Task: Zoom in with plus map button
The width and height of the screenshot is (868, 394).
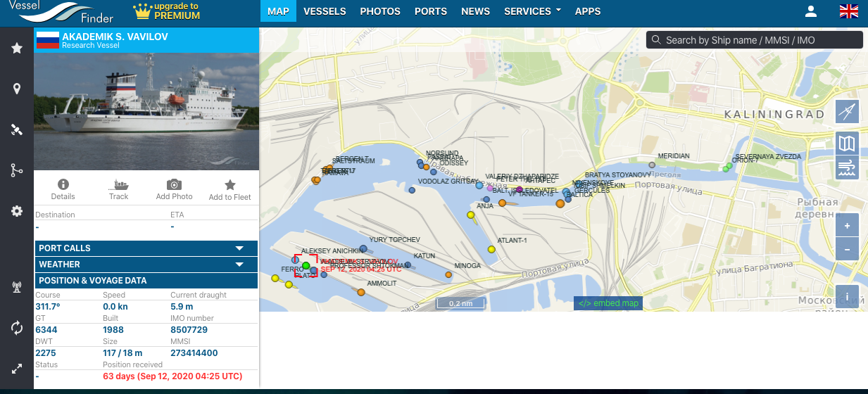Action: [847, 226]
